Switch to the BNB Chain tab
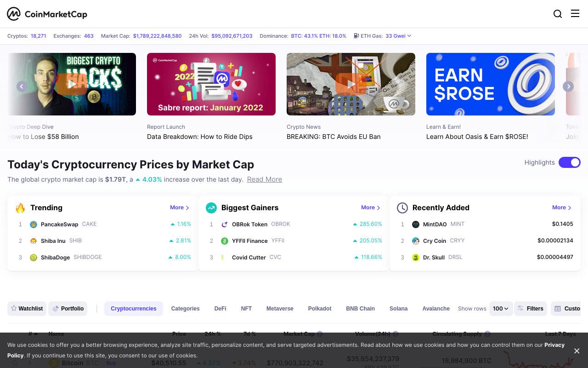 click(361, 309)
